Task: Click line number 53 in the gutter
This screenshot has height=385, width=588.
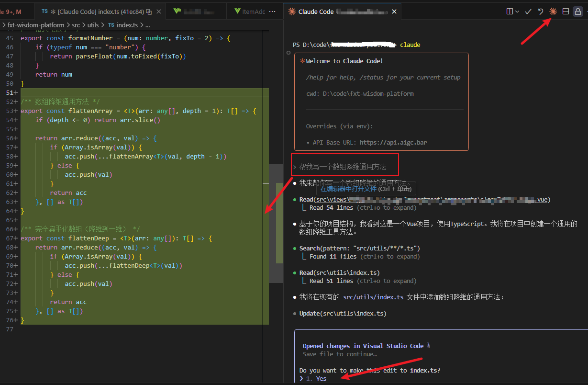Action: click(10, 111)
